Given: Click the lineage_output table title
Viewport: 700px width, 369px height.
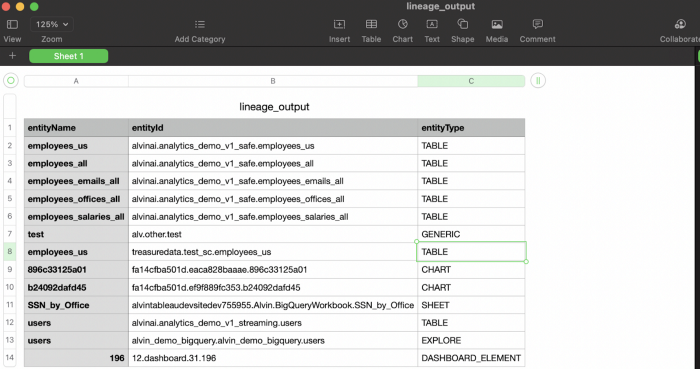Looking at the screenshot, I should pyautogui.click(x=274, y=107).
